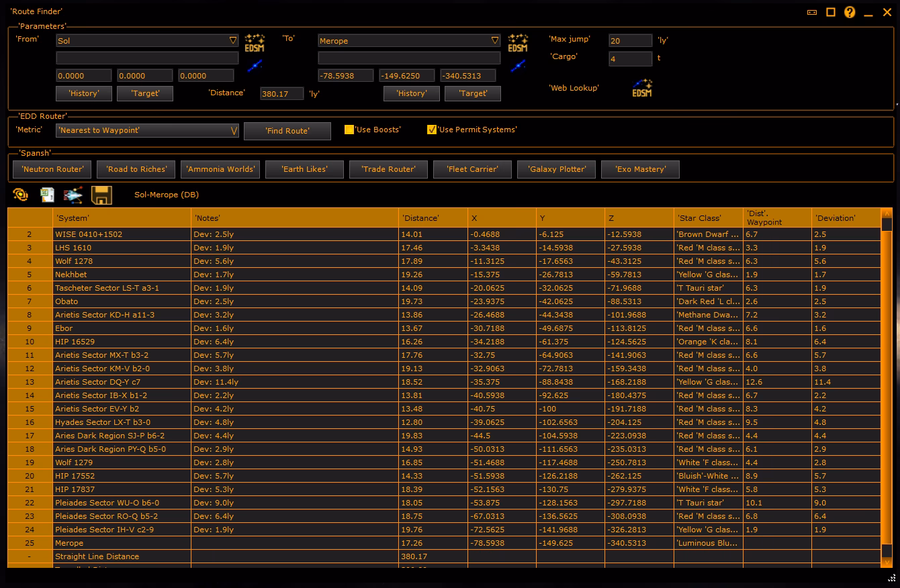Viewport: 900px width, 588px height.
Task: Click Target button under the From system
Action: click(145, 93)
